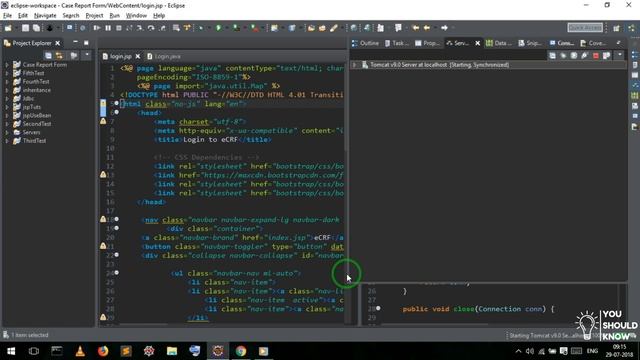Close the login.jsp editor tab
Screen dimensions: 640x360
pyautogui.click(x=138, y=56)
